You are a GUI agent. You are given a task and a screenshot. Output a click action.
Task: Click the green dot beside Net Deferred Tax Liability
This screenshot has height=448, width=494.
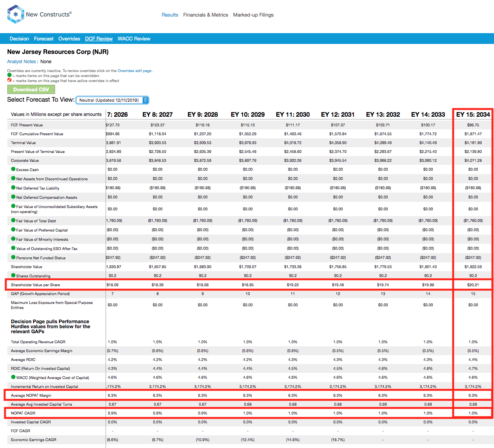[x=13, y=188]
